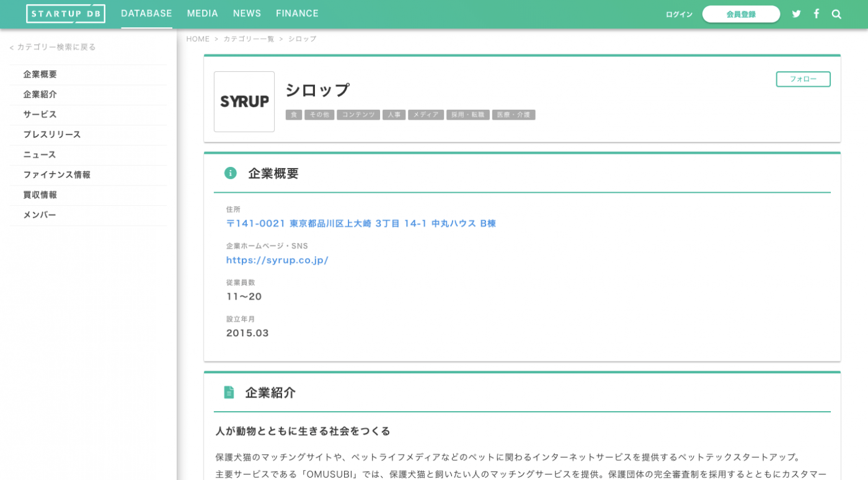Click the メディア category tag
This screenshot has width=868, height=480.
tap(426, 115)
